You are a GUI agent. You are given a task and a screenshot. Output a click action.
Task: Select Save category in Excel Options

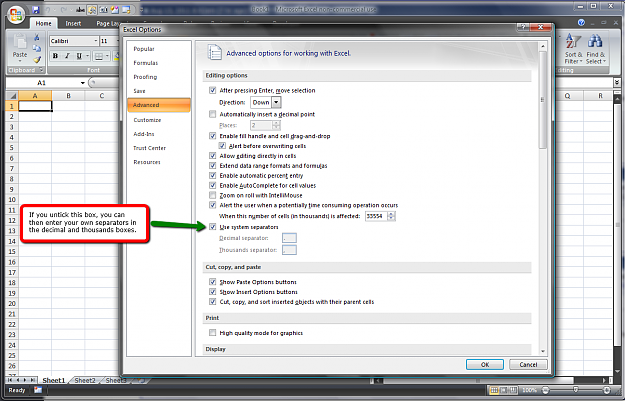(139, 91)
